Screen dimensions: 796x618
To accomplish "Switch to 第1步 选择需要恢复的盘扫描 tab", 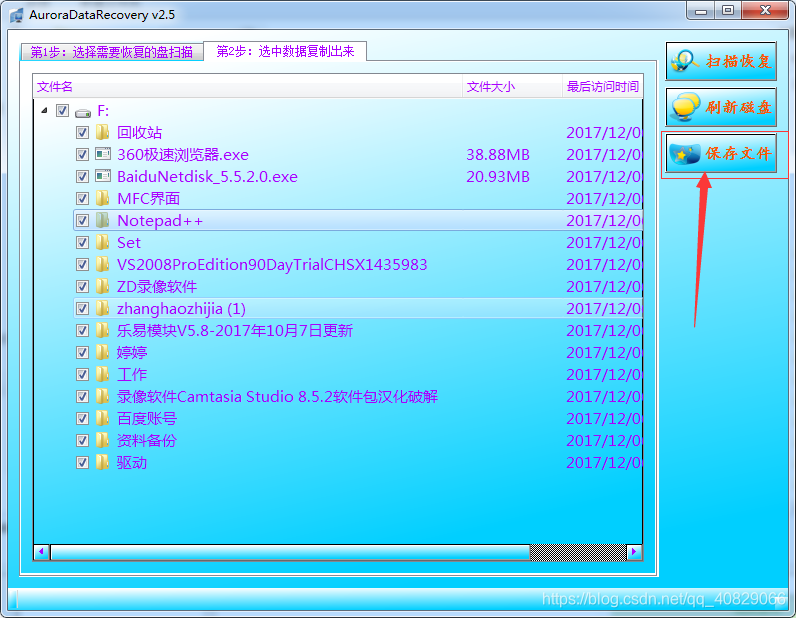I will coord(112,52).
